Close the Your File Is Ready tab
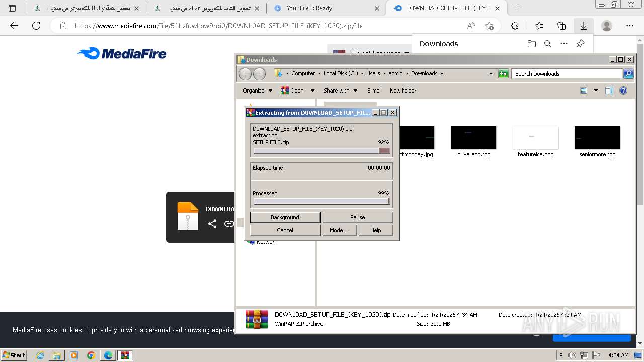This screenshot has width=644, height=362. coord(377,8)
